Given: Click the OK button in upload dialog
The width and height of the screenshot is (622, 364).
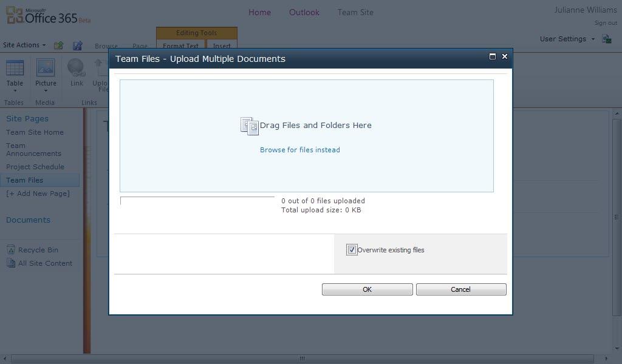Looking at the screenshot, I should coord(367,289).
